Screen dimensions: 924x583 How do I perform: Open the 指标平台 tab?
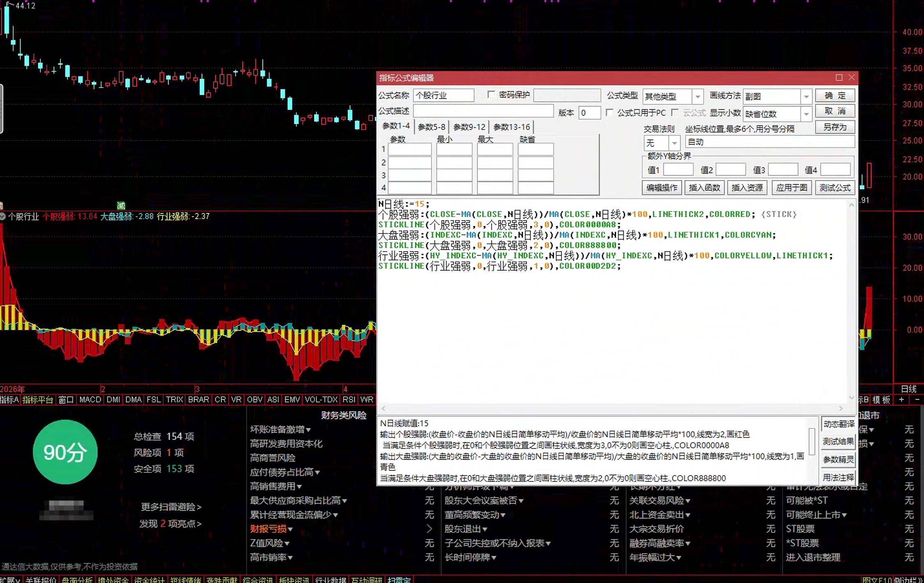pos(38,400)
